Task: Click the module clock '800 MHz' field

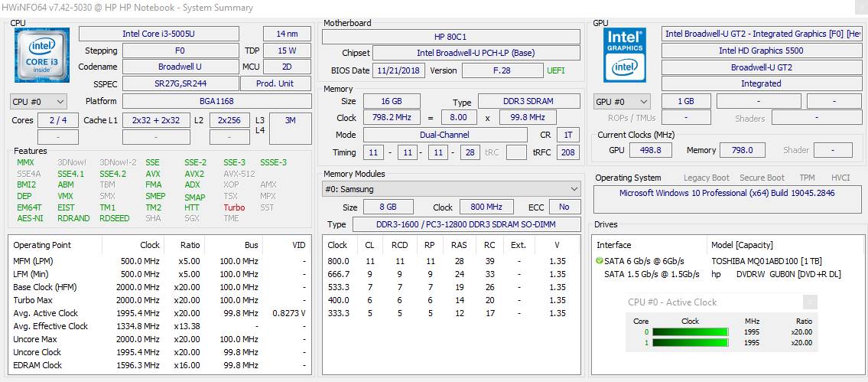Action: click(486, 207)
